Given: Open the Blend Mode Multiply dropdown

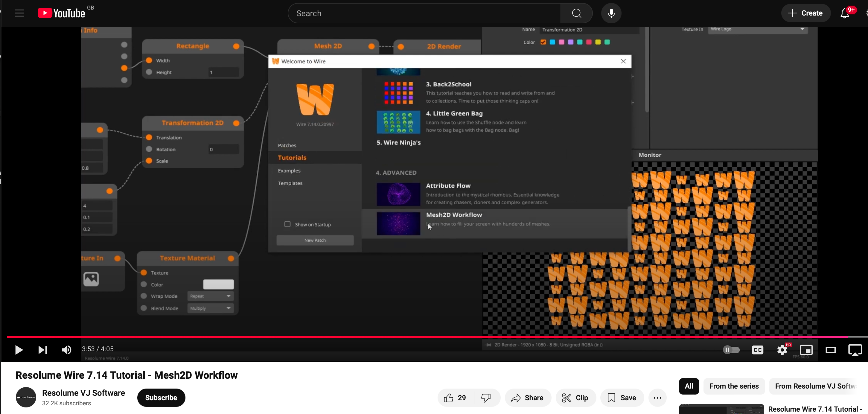Looking at the screenshot, I should click(x=210, y=308).
